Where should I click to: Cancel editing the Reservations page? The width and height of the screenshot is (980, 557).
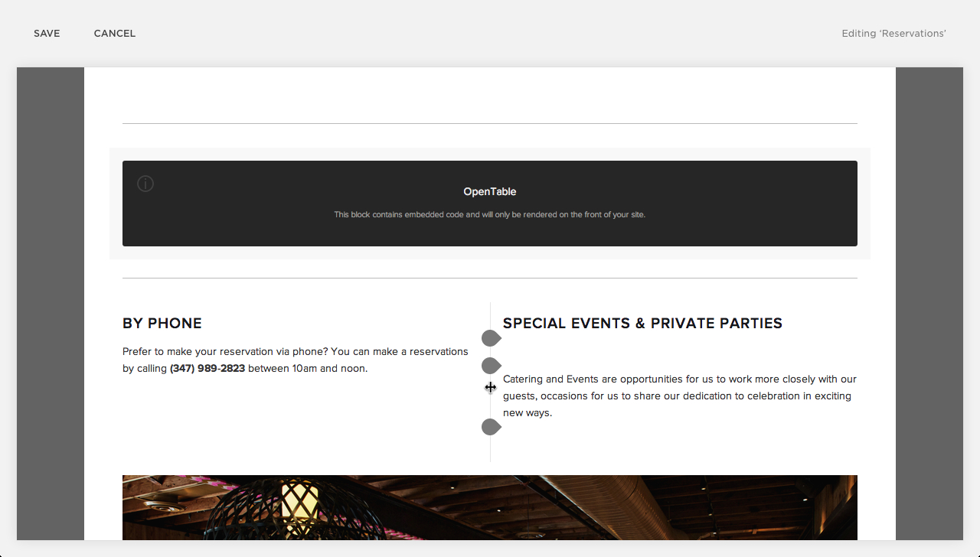pos(115,34)
